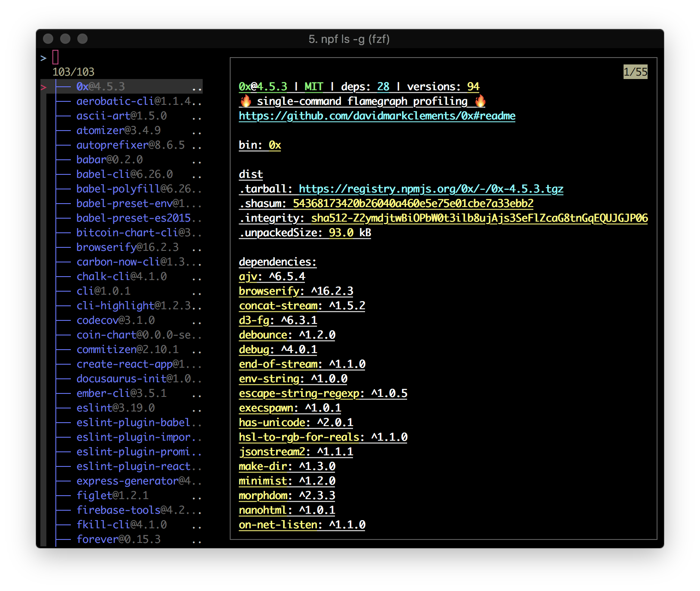Click the escape-string-regexp dependency
Image resolution: width=700 pixels, height=591 pixels.
tap(323, 393)
